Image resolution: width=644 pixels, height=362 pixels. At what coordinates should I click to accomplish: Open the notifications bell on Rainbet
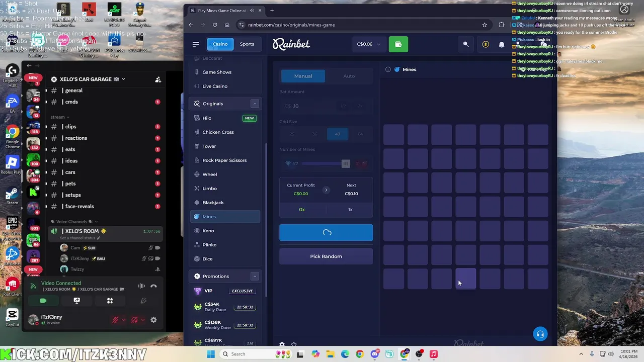(x=502, y=44)
